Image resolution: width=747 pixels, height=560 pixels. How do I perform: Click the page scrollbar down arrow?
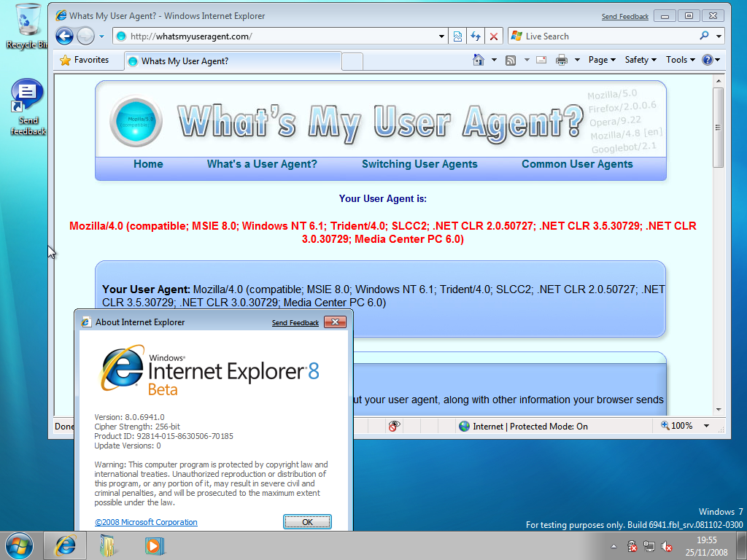pos(719,410)
